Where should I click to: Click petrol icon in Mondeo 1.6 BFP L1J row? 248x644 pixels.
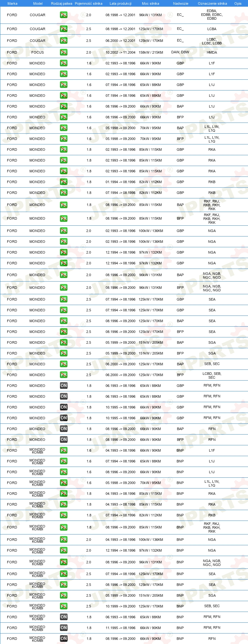click(x=64, y=117)
